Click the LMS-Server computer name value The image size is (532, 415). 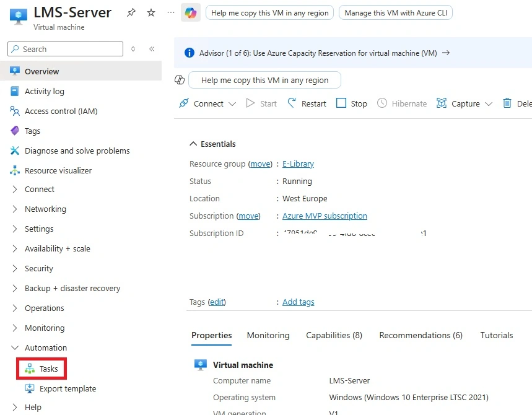tap(349, 381)
